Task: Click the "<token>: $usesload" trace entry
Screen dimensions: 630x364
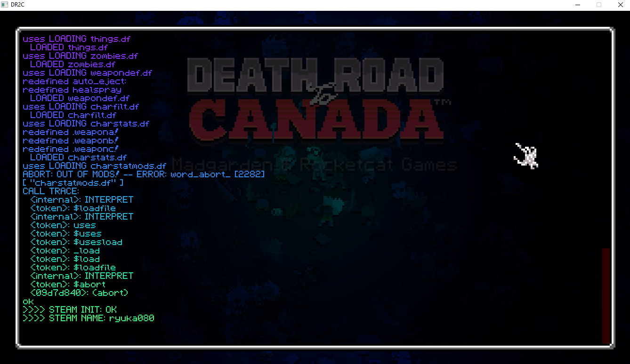Action: point(76,242)
